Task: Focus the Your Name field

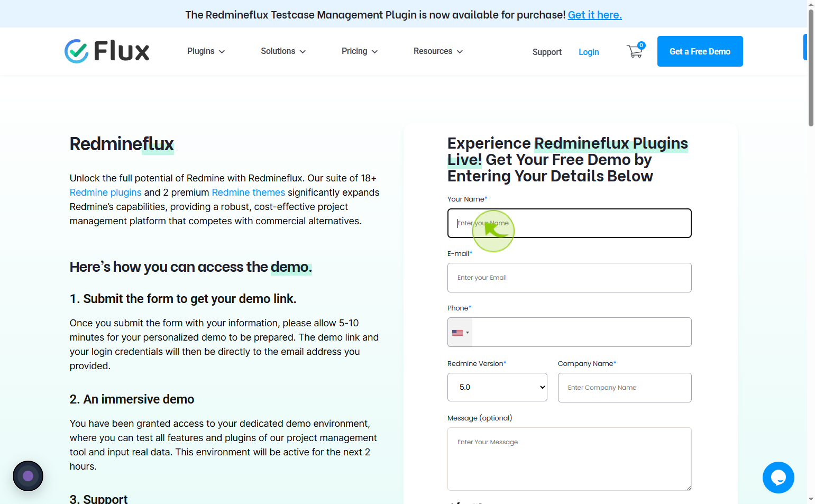Action: click(x=570, y=223)
